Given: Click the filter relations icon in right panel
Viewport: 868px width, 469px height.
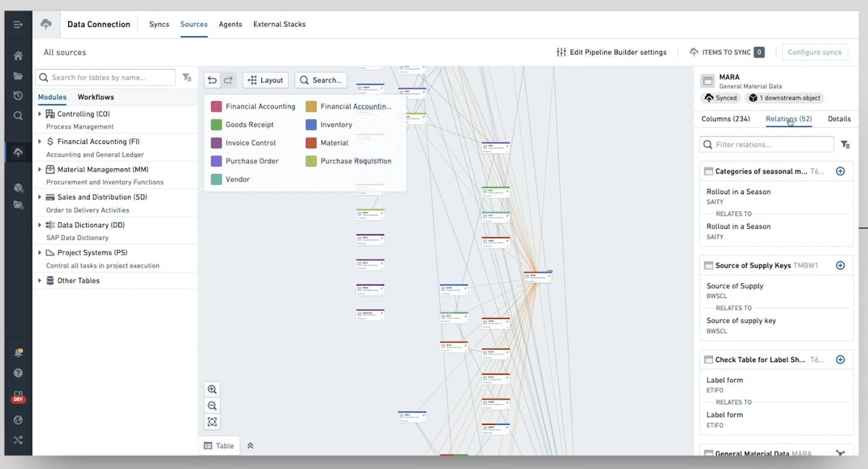Looking at the screenshot, I should (x=845, y=145).
